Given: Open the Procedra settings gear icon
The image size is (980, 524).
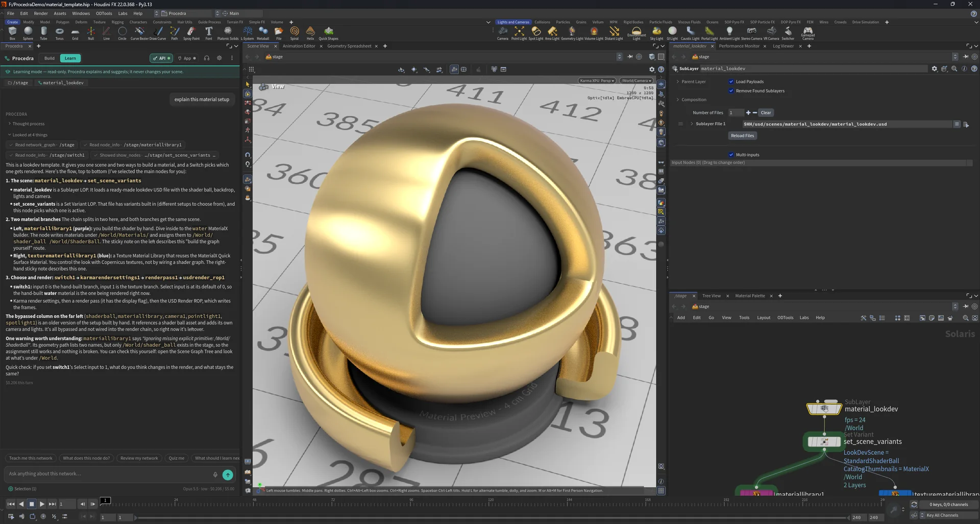Looking at the screenshot, I should [x=219, y=58].
